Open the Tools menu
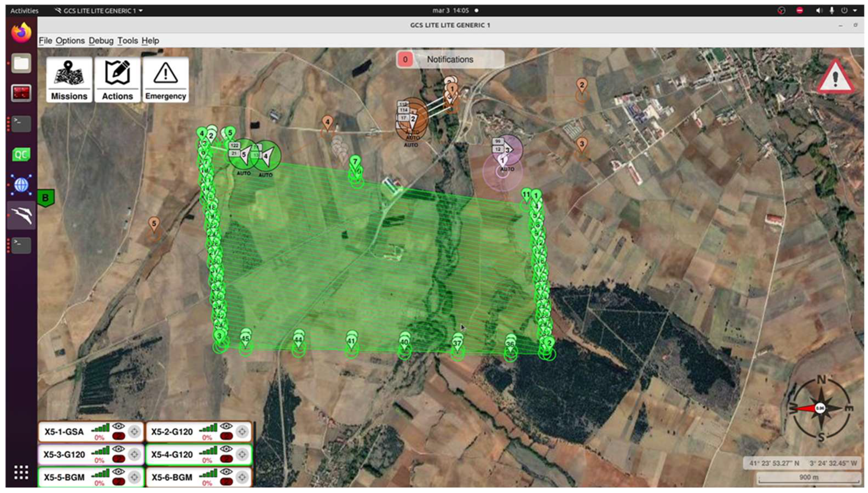Screen dimensions: 868x493 pos(127,41)
